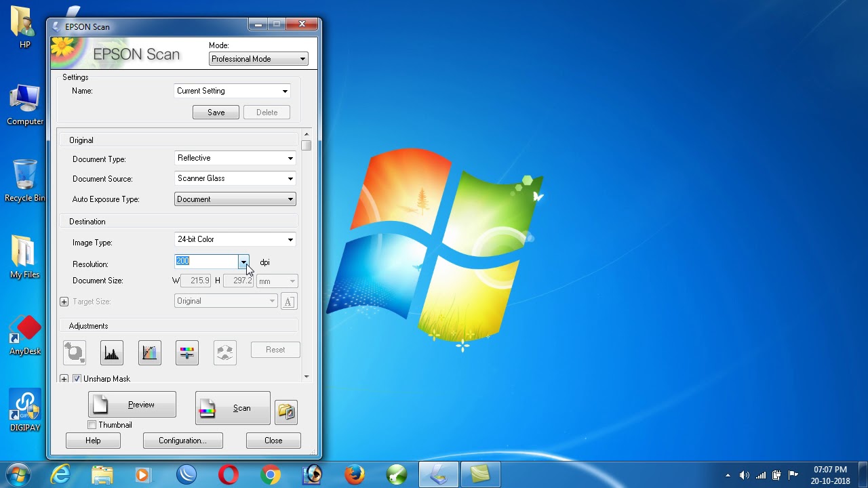
Task: Click the Resolution dropdown arrow
Action: tap(243, 262)
